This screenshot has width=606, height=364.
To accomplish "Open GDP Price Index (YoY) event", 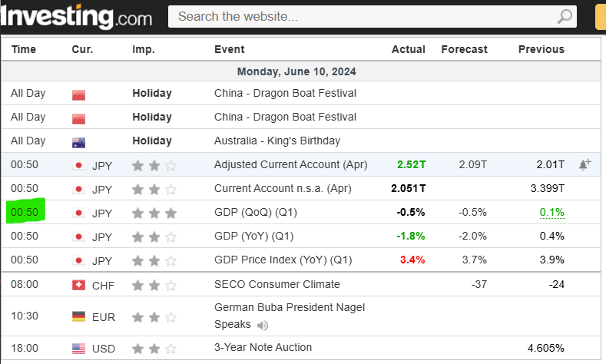I will point(283,260).
